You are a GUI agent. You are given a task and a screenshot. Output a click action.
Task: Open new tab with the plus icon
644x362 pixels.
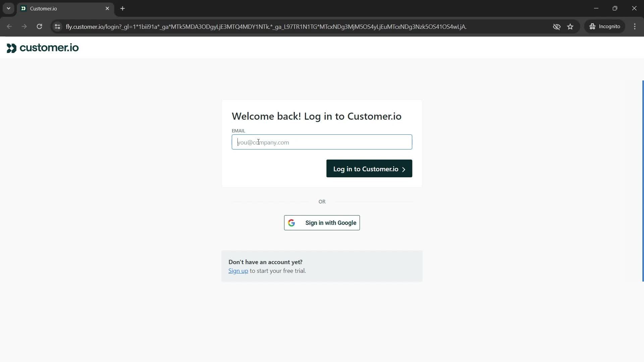(123, 8)
